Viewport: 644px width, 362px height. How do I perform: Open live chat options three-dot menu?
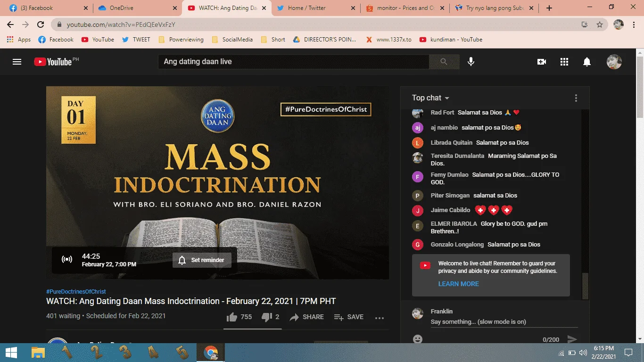click(x=576, y=98)
